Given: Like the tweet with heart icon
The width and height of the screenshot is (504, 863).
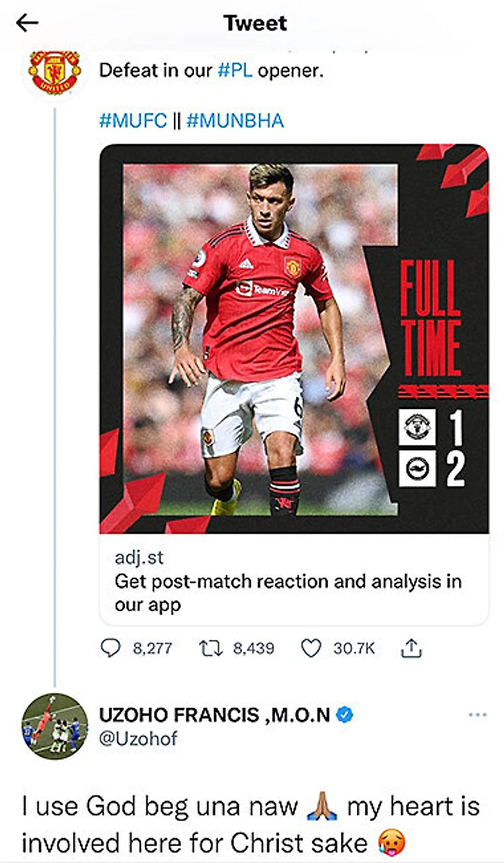Looking at the screenshot, I should (311, 648).
